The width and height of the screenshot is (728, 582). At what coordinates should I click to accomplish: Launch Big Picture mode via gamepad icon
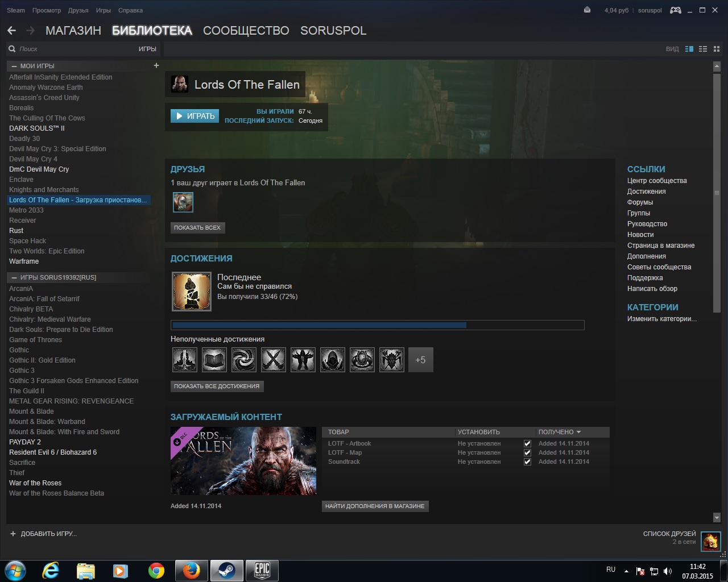676,10
